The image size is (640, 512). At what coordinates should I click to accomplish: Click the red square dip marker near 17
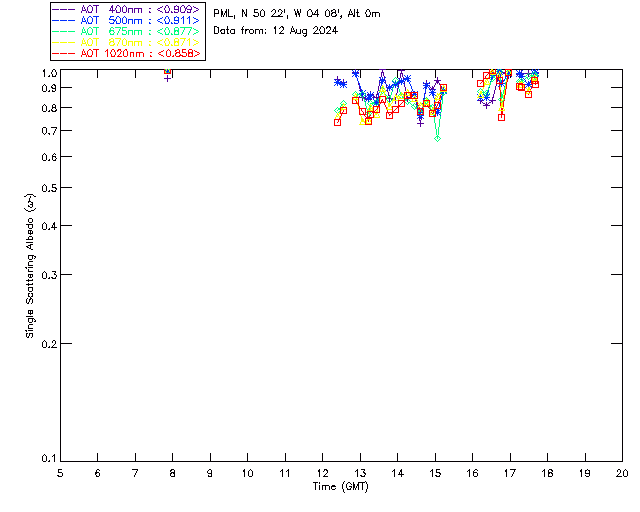[x=502, y=118]
